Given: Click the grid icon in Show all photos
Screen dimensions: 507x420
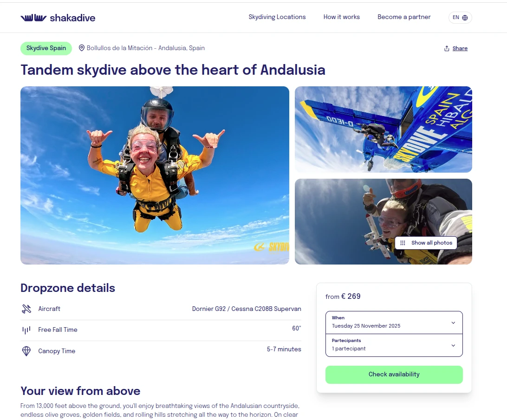Looking at the screenshot, I should (403, 243).
